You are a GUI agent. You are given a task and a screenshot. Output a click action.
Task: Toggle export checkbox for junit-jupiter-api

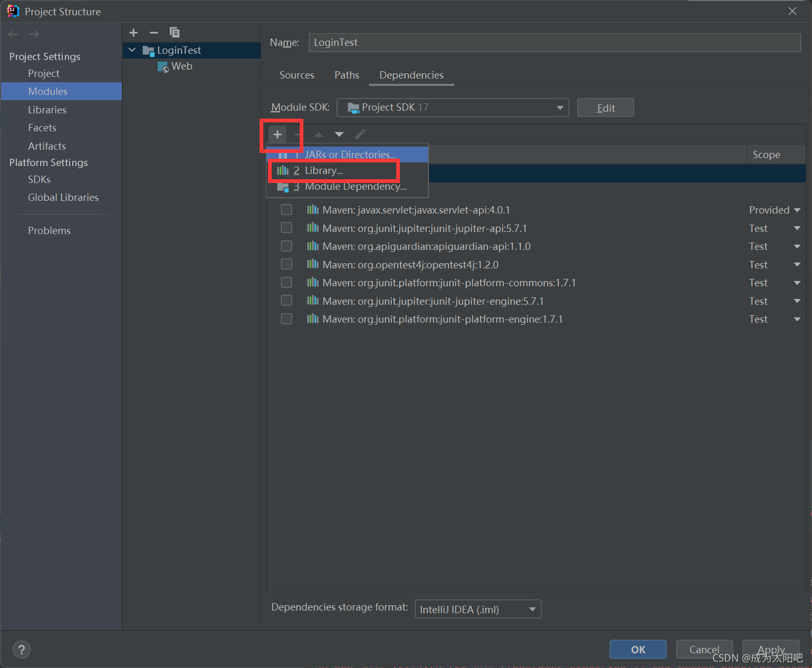click(x=286, y=228)
